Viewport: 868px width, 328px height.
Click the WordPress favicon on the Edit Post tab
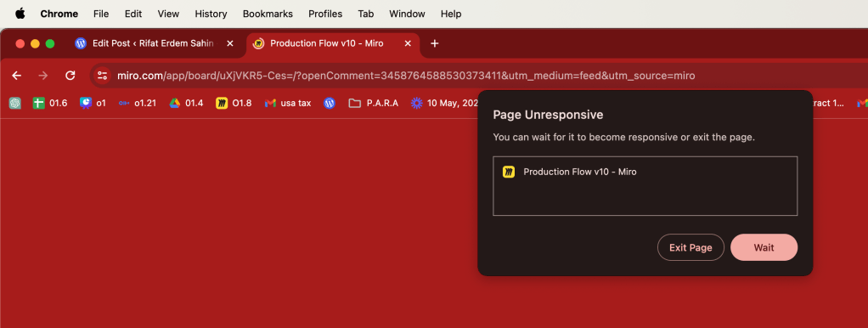pos(81,43)
